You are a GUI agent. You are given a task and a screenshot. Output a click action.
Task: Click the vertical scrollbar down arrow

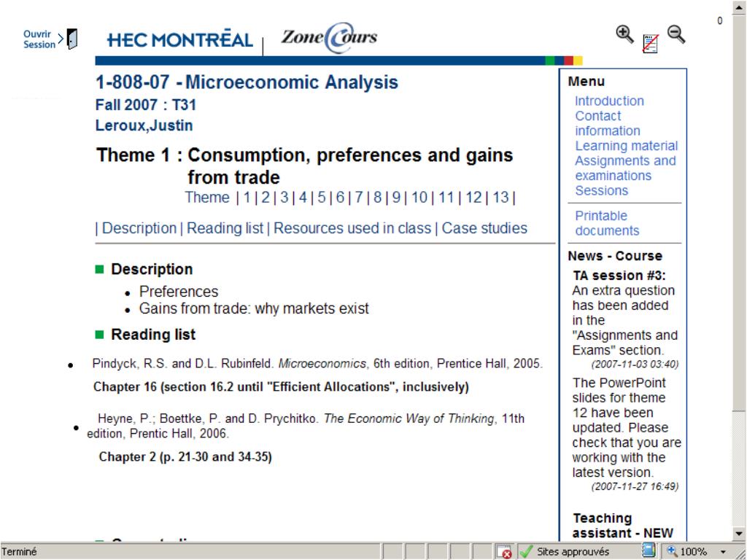(739, 533)
